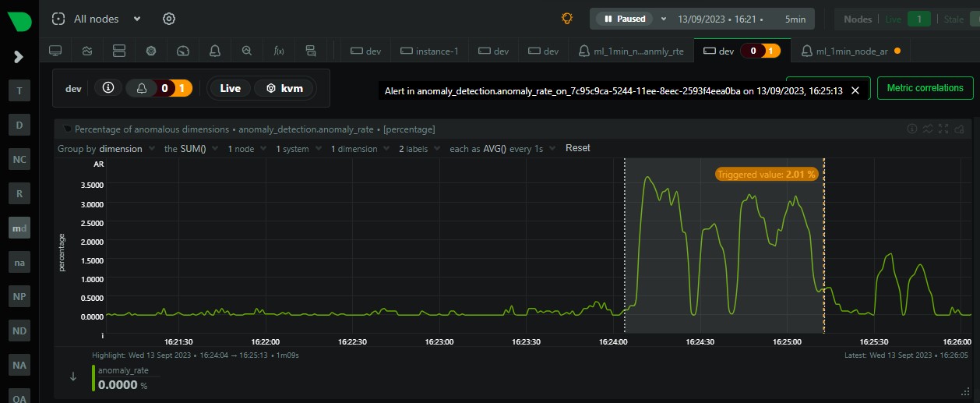Screen dimensions: 980x403
Task: Open the Alerts bell tab in toolbar
Action: 214,51
